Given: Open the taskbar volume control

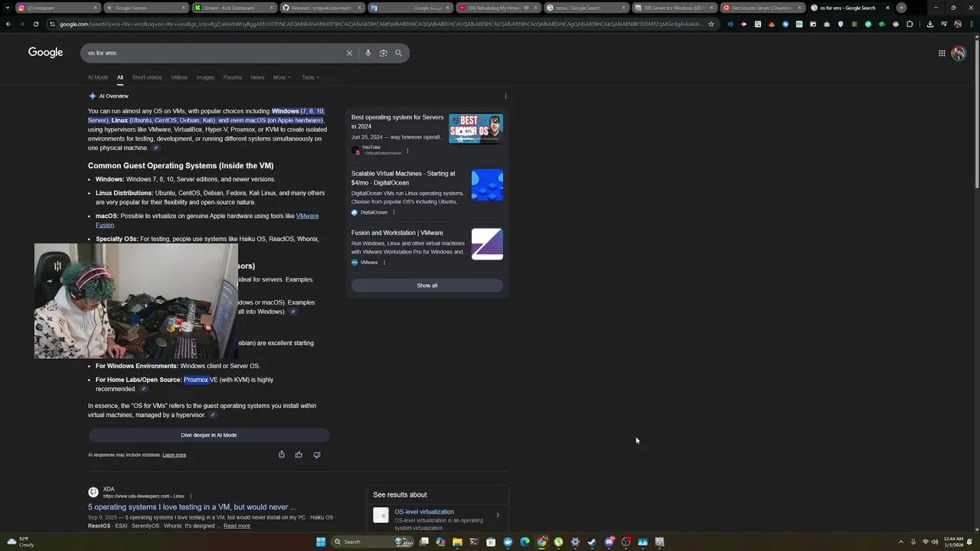Looking at the screenshot, I should tap(935, 542).
